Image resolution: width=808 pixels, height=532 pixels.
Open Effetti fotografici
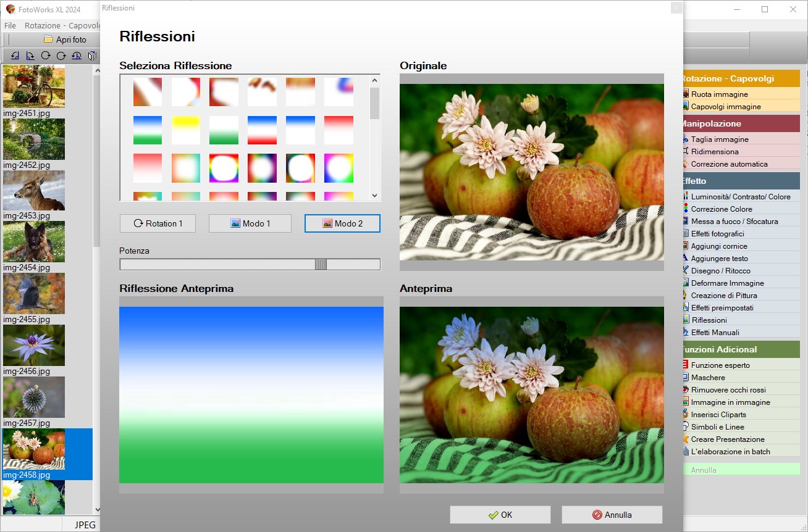(x=740, y=233)
